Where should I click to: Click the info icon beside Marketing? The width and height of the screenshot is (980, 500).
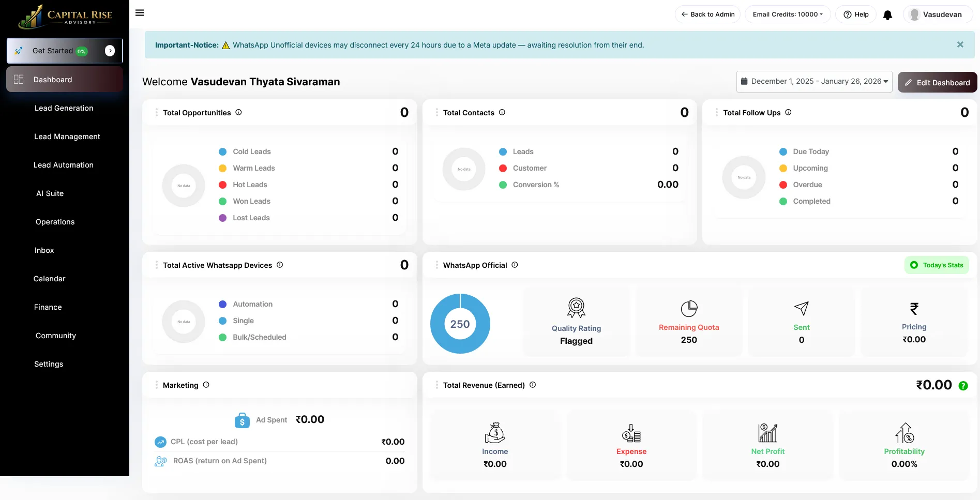point(206,385)
